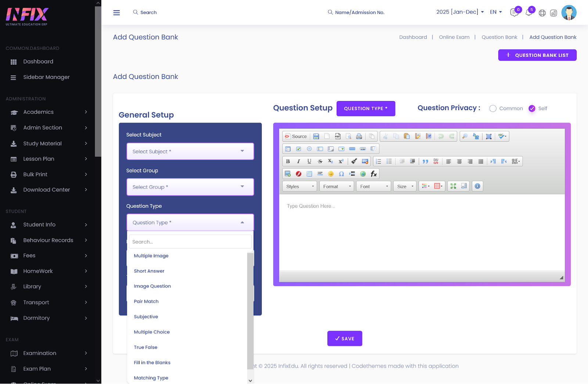This screenshot has width=588, height=384.
Task: Open the fx math formula tool
Action: point(374,174)
